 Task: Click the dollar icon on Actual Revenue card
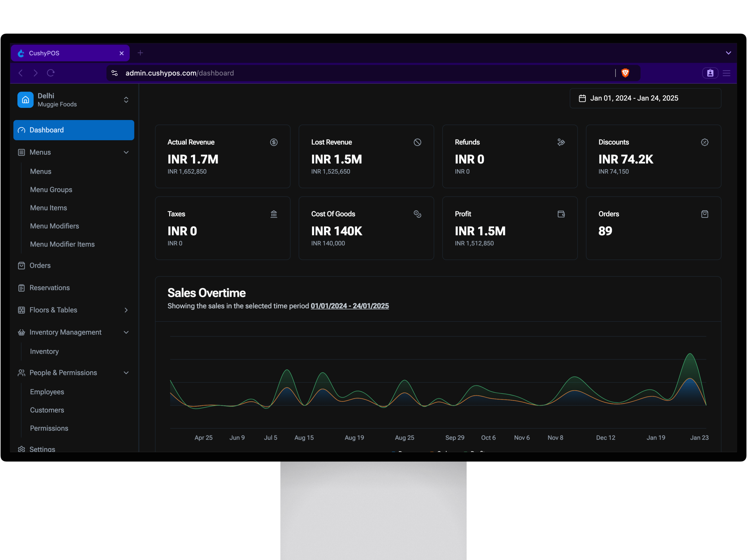[x=274, y=142]
